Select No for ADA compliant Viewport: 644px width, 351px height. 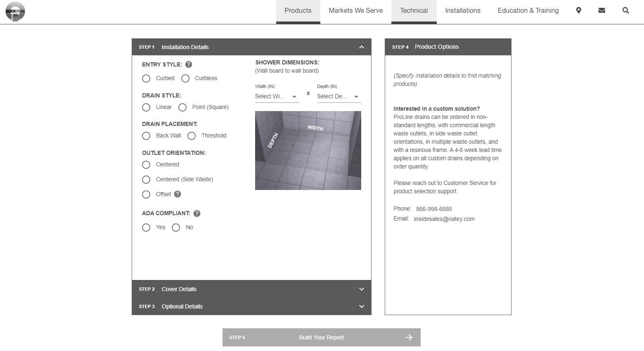click(176, 228)
